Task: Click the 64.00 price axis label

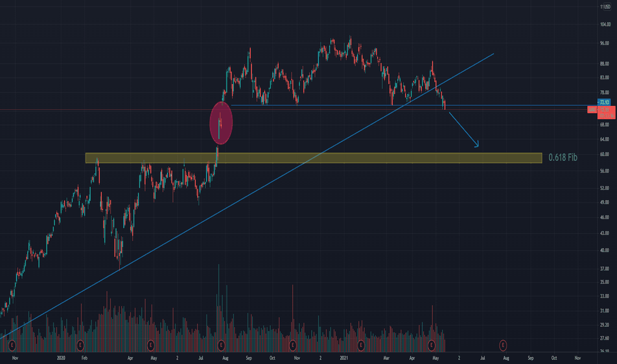Action: pyautogui.click(x=605, y=139)
